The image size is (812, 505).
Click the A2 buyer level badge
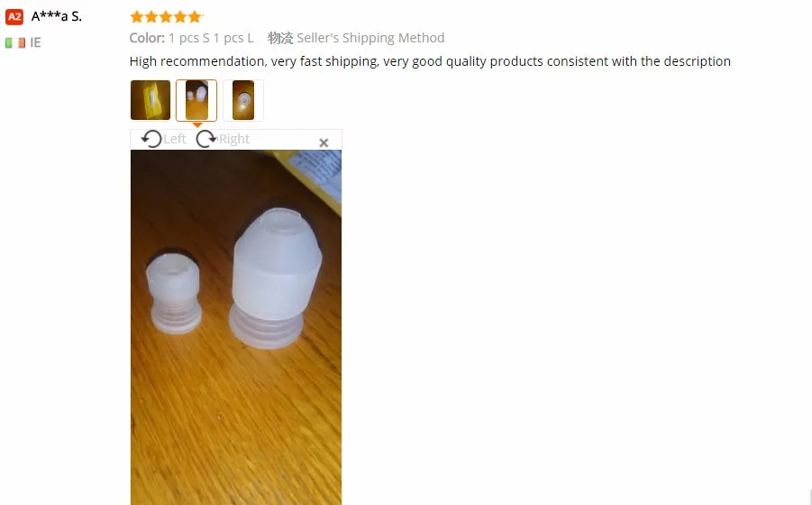(x=14, y=16)
